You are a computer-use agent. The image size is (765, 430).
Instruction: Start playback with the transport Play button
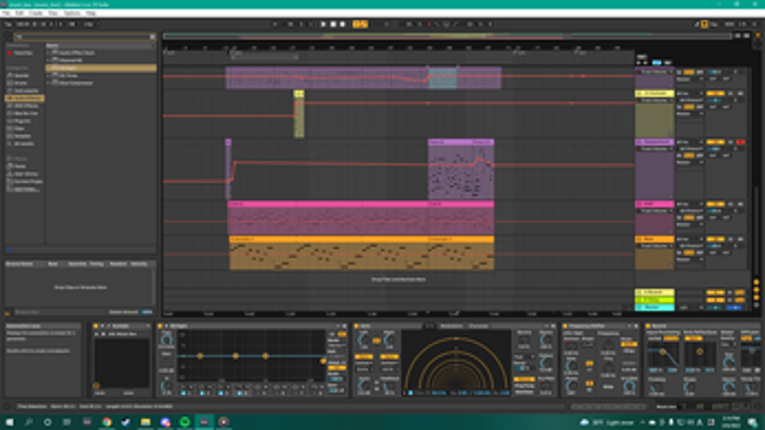pos(323,24)
